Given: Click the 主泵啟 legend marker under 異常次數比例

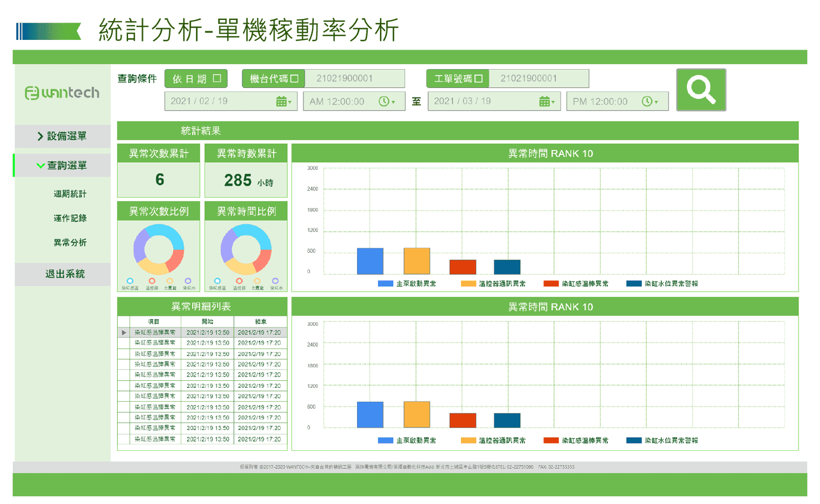Looking at the screenshot, I should pyautogui.click(x=170, y=281).
